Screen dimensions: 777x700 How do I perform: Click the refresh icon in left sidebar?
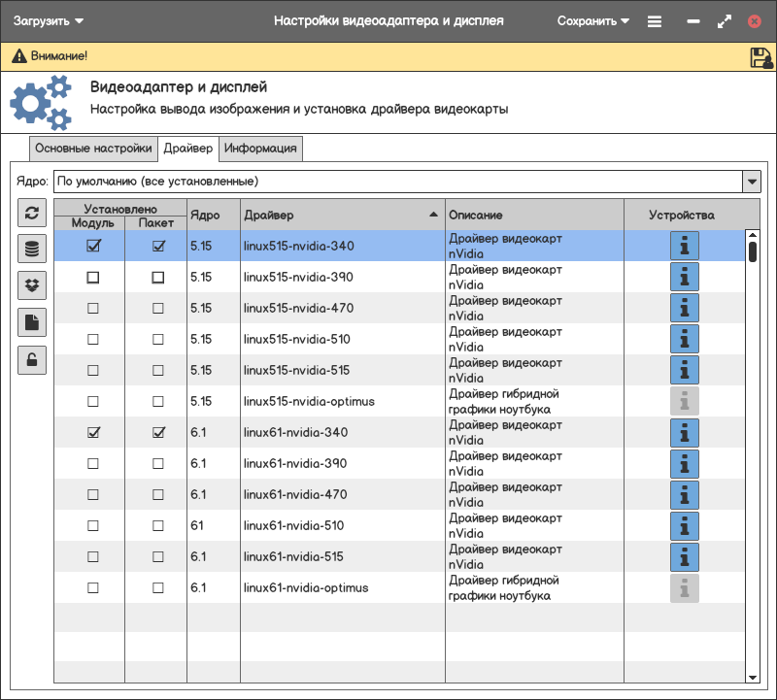pos(32,214)
